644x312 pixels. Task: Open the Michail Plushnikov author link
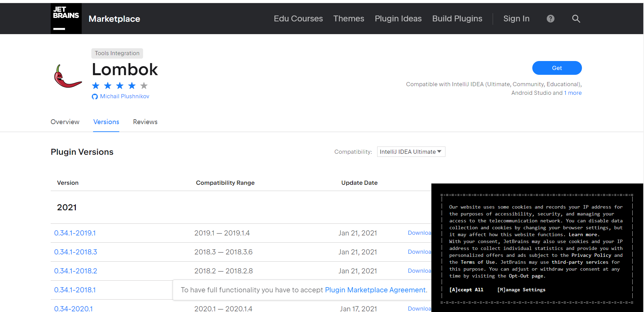[x=124, y=97]
